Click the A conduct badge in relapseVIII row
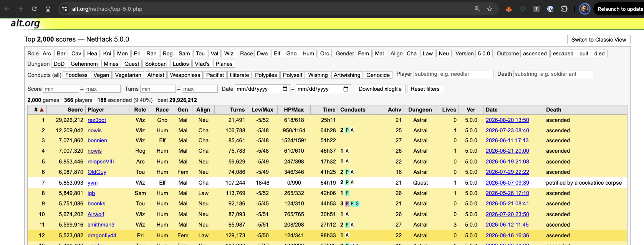The width and height of the screenshot is (644, 245). pos(347,162)
